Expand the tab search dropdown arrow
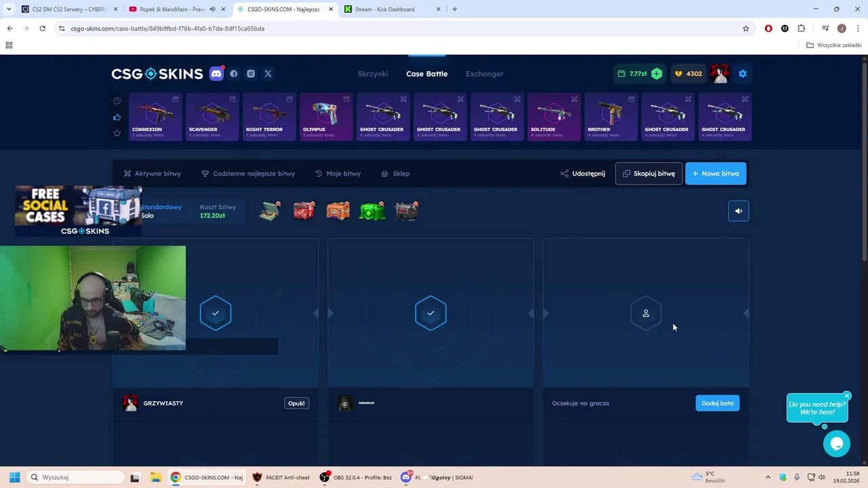The width and height of the screenshot is (868, 488). (8, 9)
